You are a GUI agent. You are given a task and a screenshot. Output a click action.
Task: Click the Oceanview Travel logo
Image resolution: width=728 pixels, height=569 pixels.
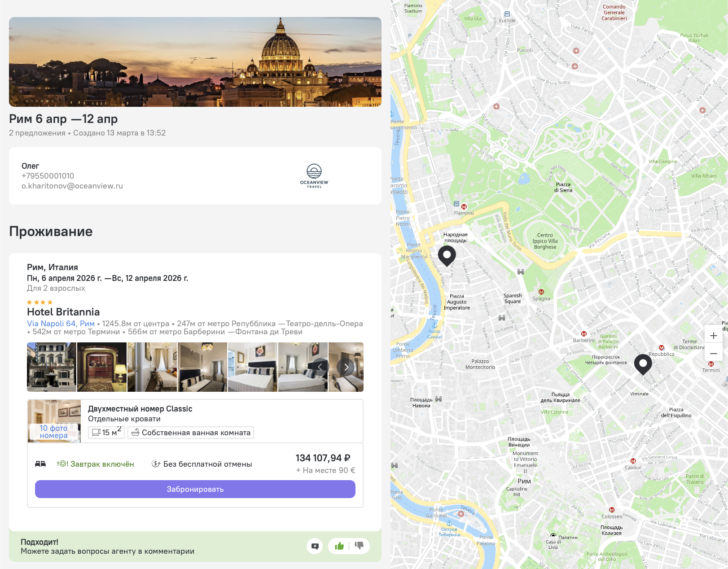pyautogui.click(x=314, y=176)
